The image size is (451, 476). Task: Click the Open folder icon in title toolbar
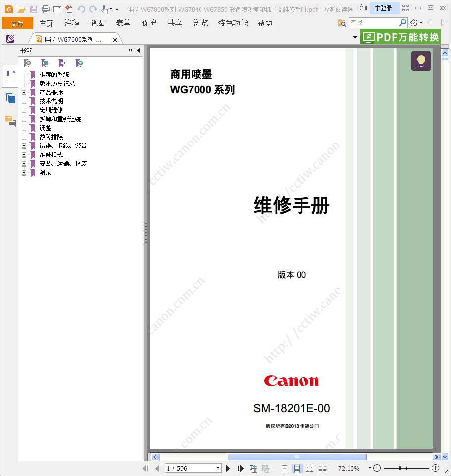coord(21,9)
